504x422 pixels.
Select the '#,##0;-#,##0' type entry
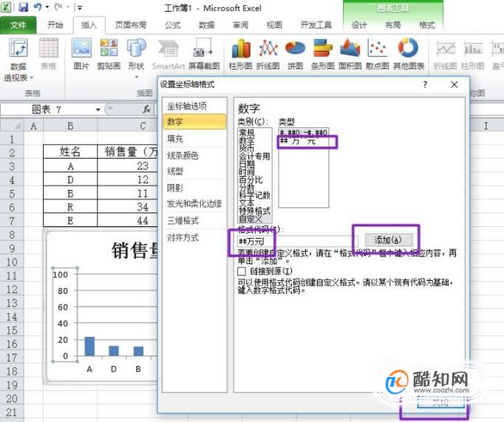(x=304, y=133)
